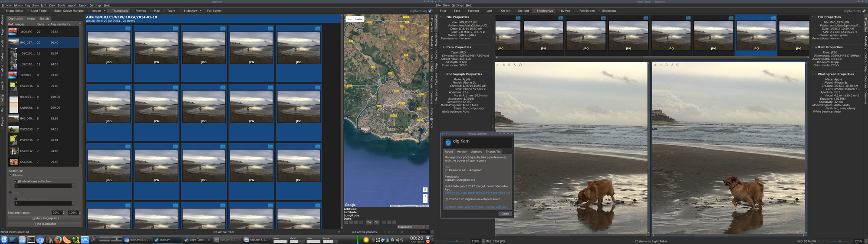Screen dimensions: 868x244
Task: Open the Import dropdown arrow
Action: point(104,11)
